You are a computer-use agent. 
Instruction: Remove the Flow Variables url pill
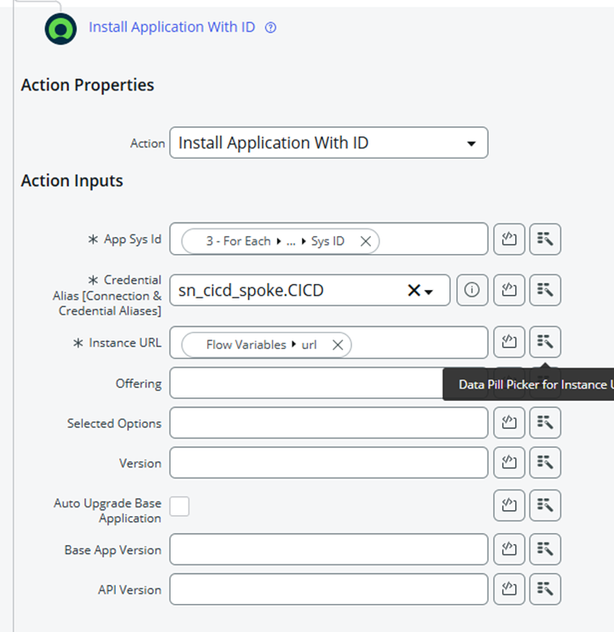point(338,344)
